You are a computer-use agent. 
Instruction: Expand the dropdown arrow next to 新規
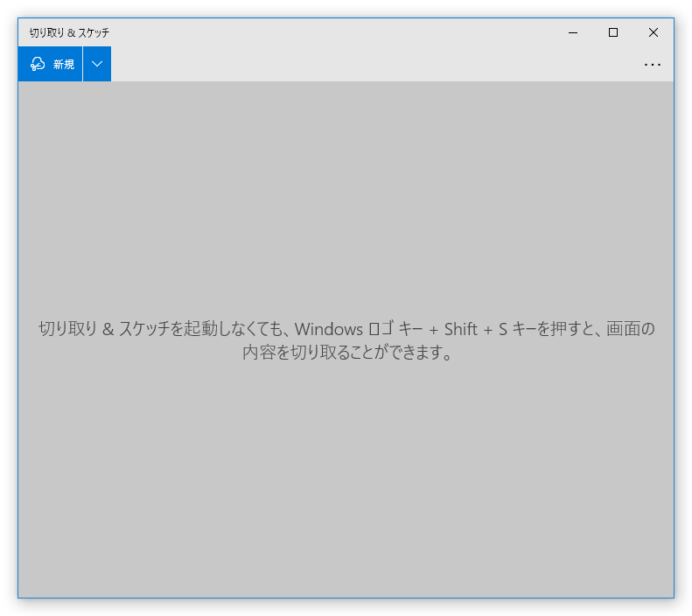click(x=97, y=64)
